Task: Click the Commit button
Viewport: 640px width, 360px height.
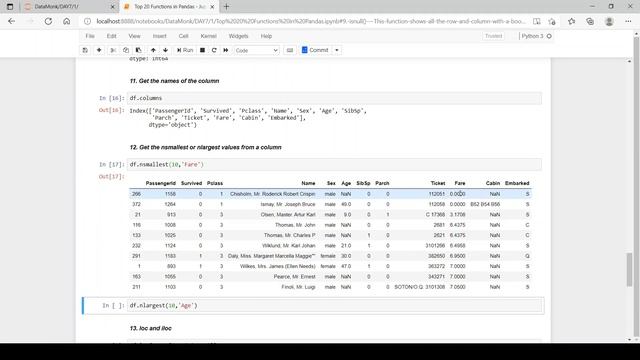Action: click(x=315, y=50)
